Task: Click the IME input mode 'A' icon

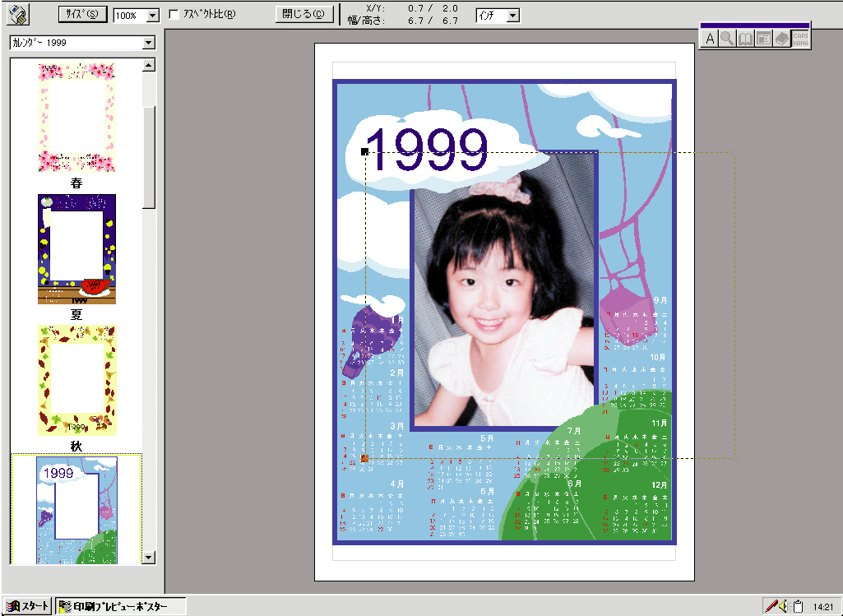Action: (x=710, y=38)
